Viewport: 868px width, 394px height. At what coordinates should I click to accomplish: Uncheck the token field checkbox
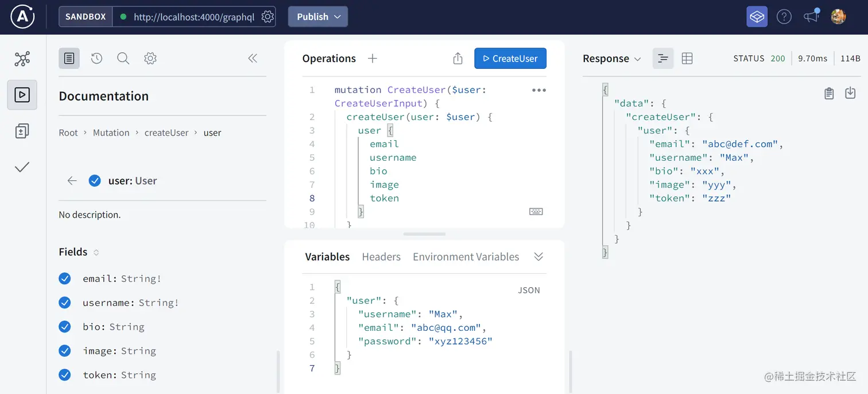65,375
